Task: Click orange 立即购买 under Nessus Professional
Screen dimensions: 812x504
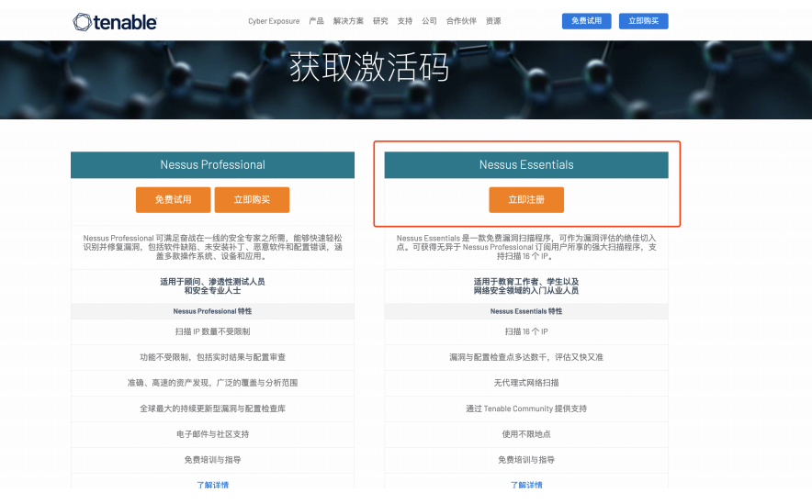Action: [252, 200]
